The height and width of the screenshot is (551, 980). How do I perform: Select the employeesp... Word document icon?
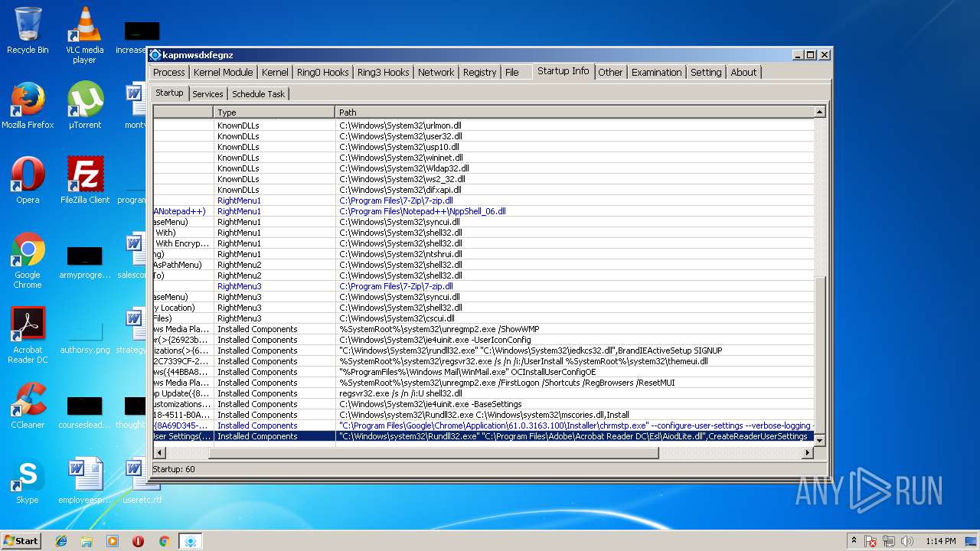click(85, 481)
